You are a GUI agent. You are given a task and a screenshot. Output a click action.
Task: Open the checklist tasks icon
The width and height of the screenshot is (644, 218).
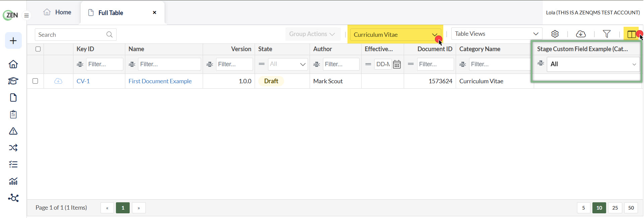tap(13, 165)
